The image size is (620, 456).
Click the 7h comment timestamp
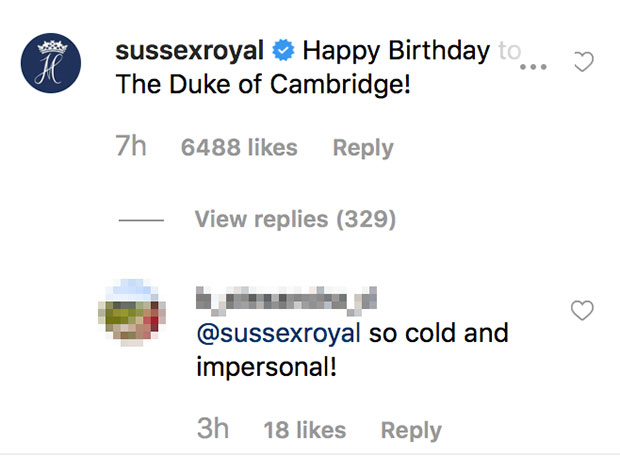point(130,148)
